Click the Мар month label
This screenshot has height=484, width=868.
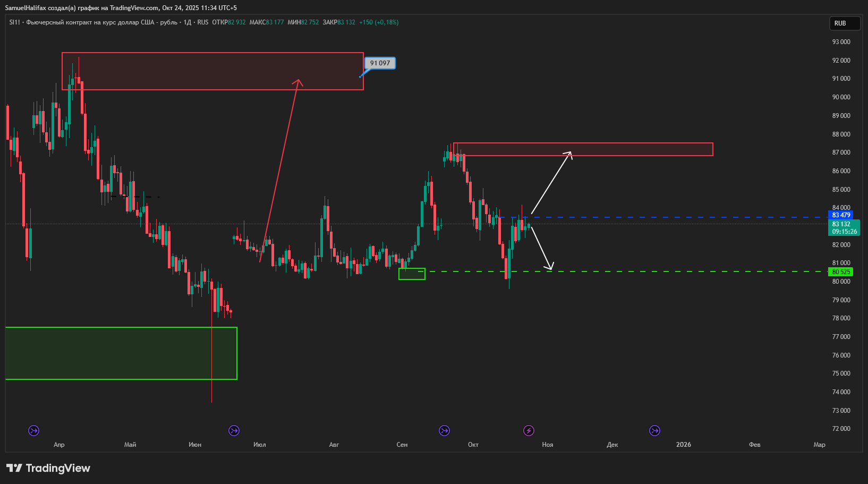(x=820, y=445)
